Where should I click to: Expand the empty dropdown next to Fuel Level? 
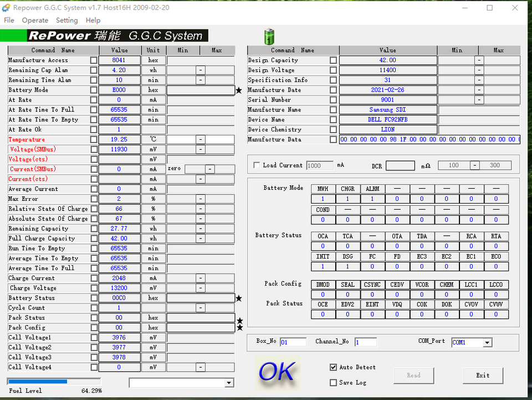[x=229, y=383]
